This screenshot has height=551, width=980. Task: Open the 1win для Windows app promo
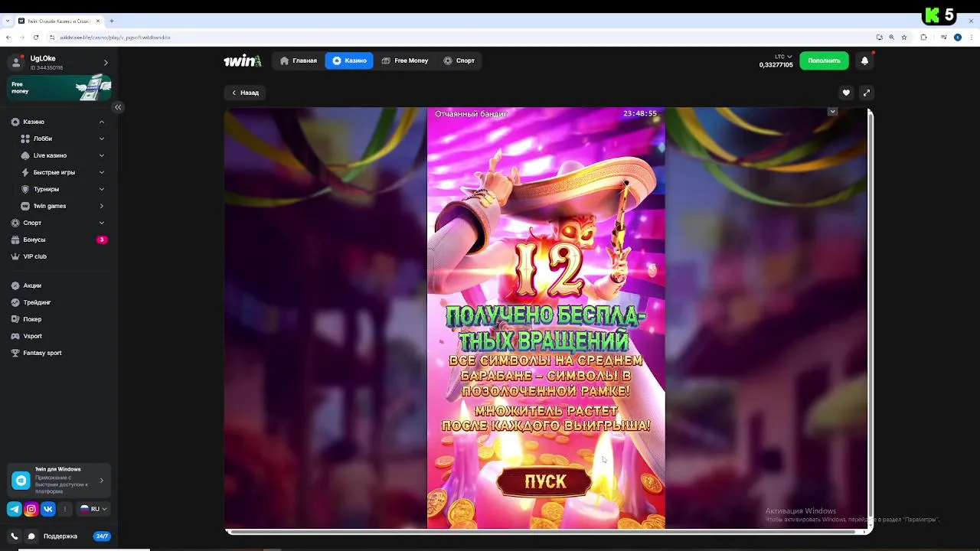(x=59, y=480)
